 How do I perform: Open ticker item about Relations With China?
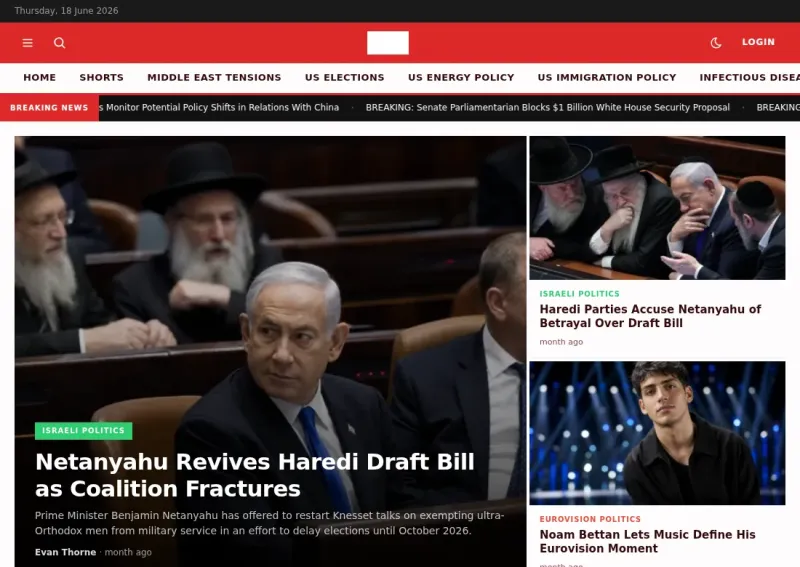(x=219, y=108)
